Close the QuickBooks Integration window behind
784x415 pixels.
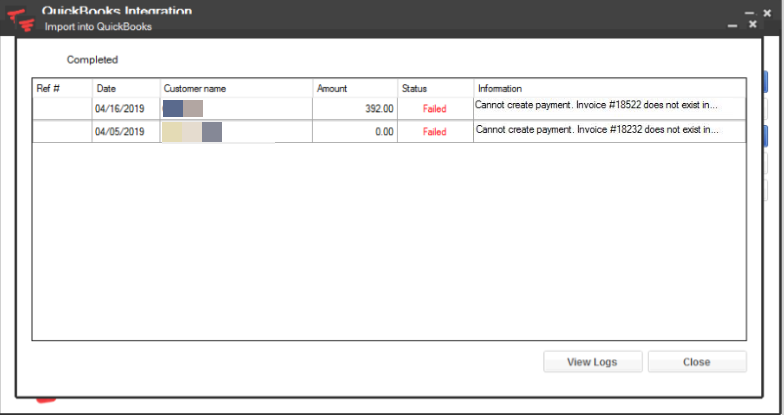(767, 14)
